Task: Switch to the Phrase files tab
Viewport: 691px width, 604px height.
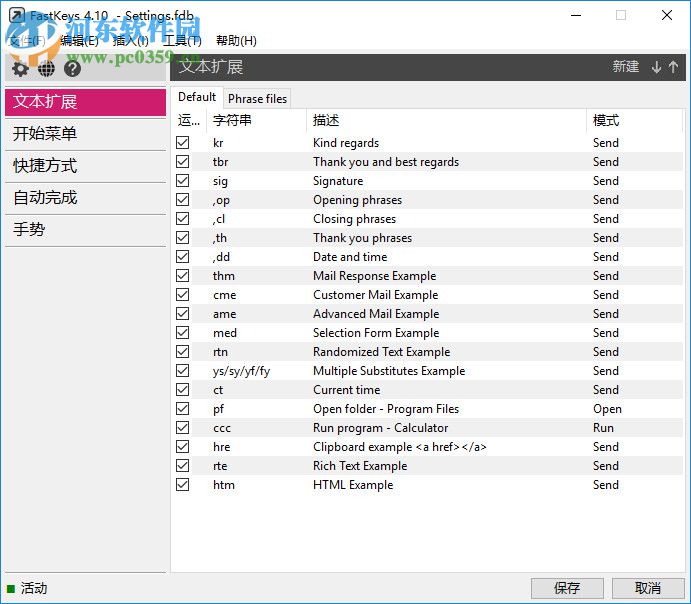Action: pos(257,99)
